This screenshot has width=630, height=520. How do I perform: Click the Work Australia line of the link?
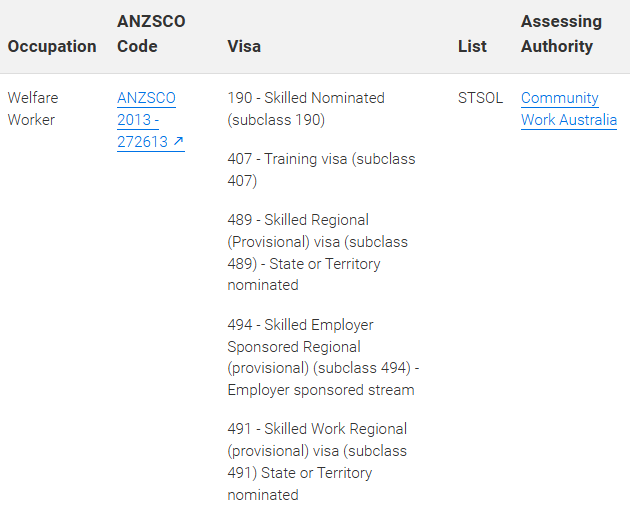coord(568,120)
